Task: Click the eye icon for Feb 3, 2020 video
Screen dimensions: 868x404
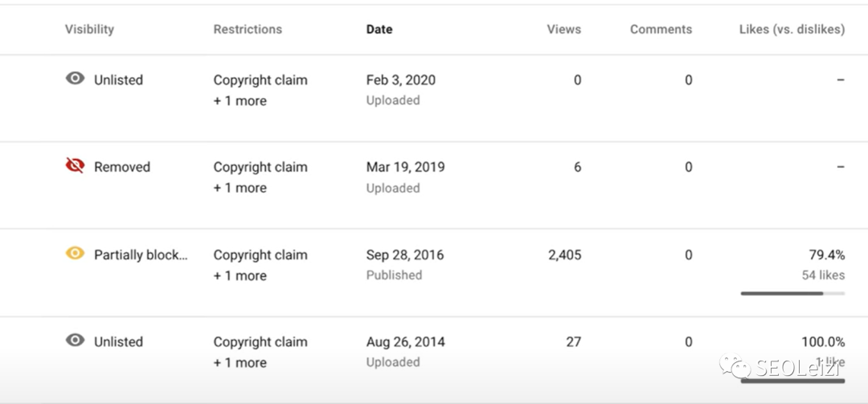Action: click(x=75, y=79)
